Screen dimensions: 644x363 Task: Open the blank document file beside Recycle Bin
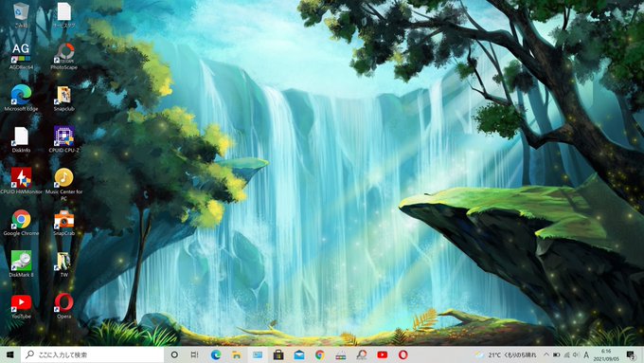click(63, 14)
